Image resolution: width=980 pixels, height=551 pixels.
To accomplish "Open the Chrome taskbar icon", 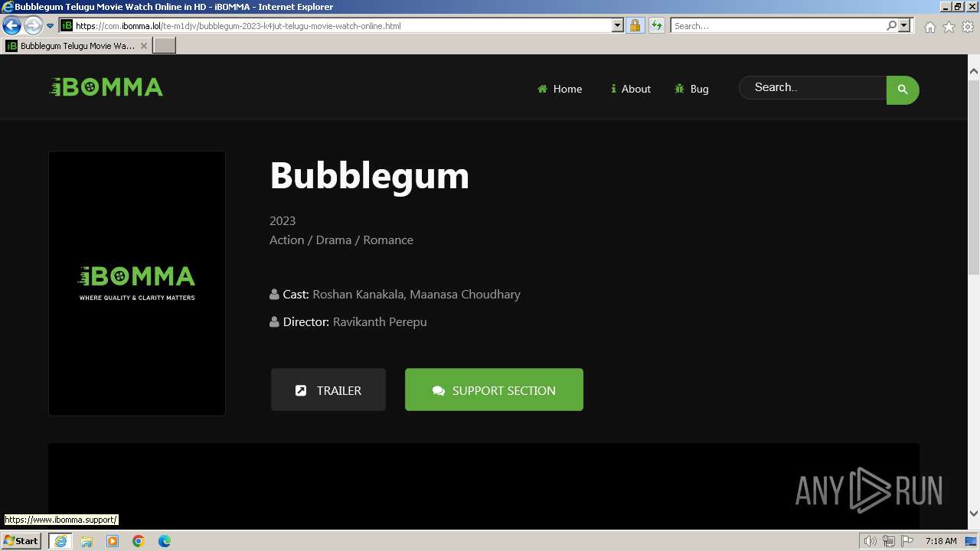I will 139,541.
